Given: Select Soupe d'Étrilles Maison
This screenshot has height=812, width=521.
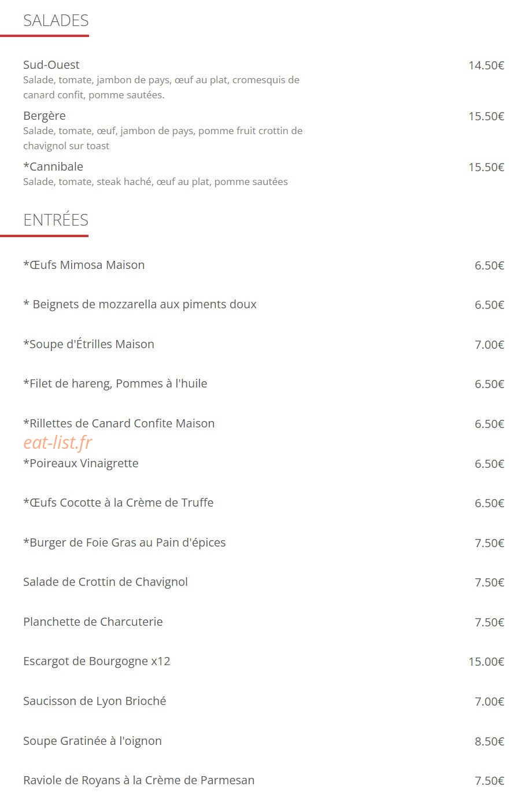Looking at the screenshot, I should tap(88, 344).
